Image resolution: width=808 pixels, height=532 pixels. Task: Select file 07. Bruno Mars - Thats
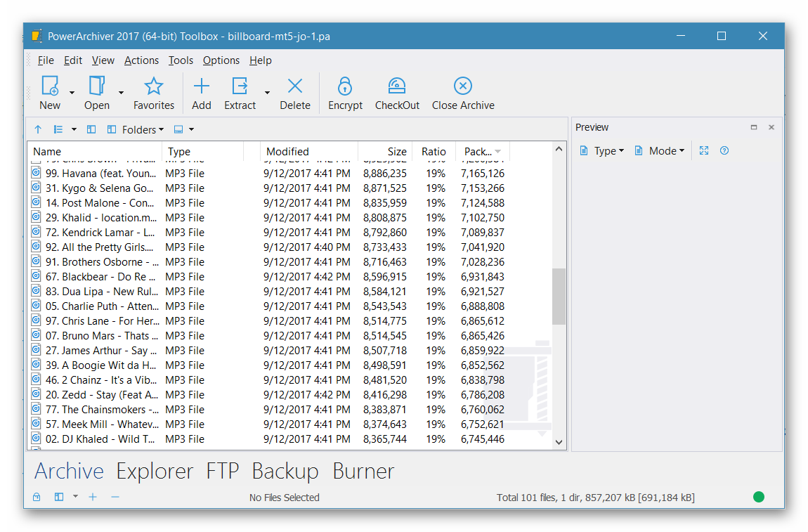point(268,336)
